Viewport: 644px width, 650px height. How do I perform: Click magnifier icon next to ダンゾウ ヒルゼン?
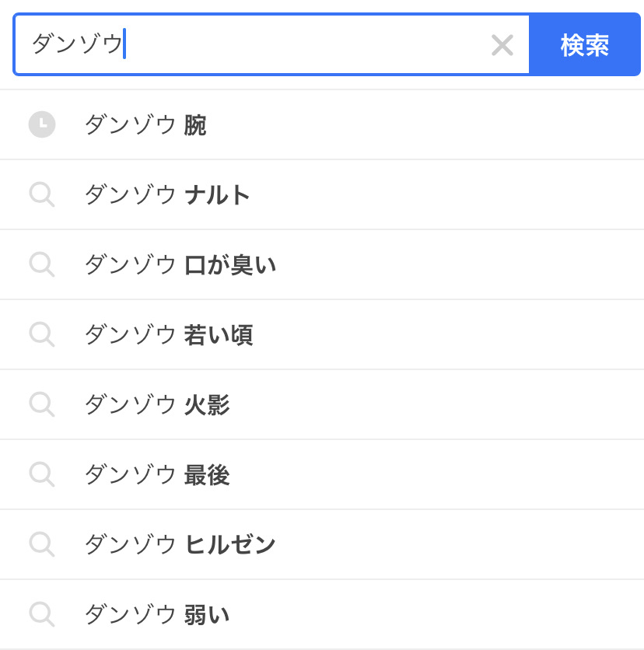pos(42,544)
